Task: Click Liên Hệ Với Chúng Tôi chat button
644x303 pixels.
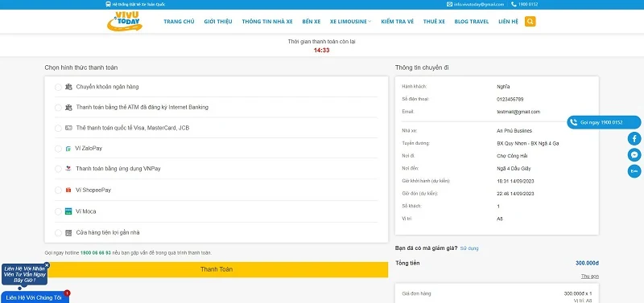Action: click(x=34, y=297)
